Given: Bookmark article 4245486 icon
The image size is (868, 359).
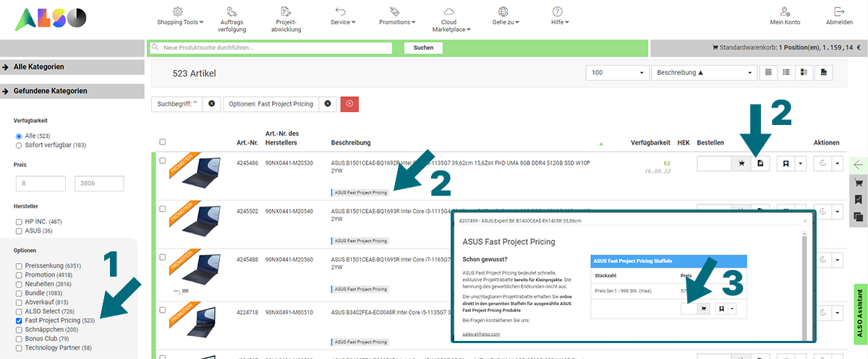Looking at the screenshot, I should (786, 163).
